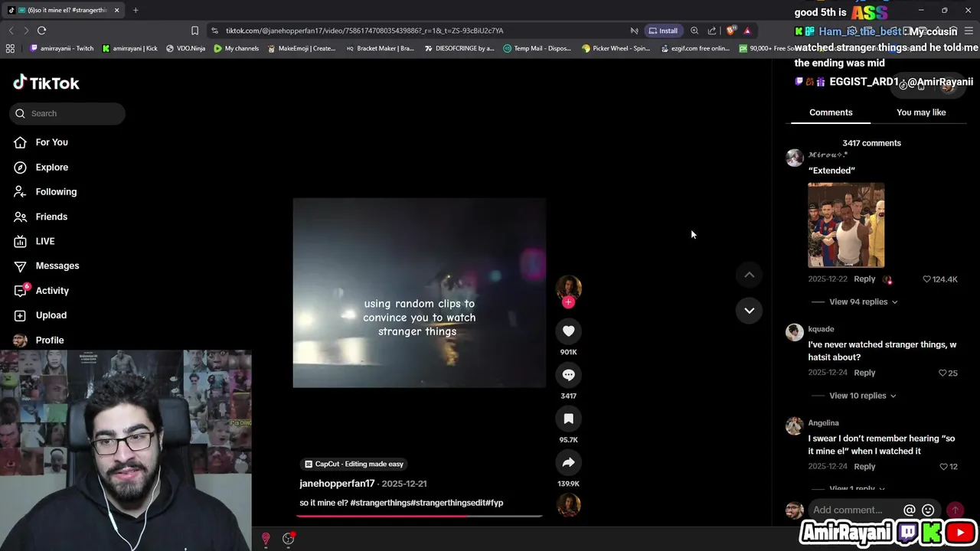This screenshot has height=551, width=980.
Task: Open the Brave shields lion icon
Action: (730, 31)
